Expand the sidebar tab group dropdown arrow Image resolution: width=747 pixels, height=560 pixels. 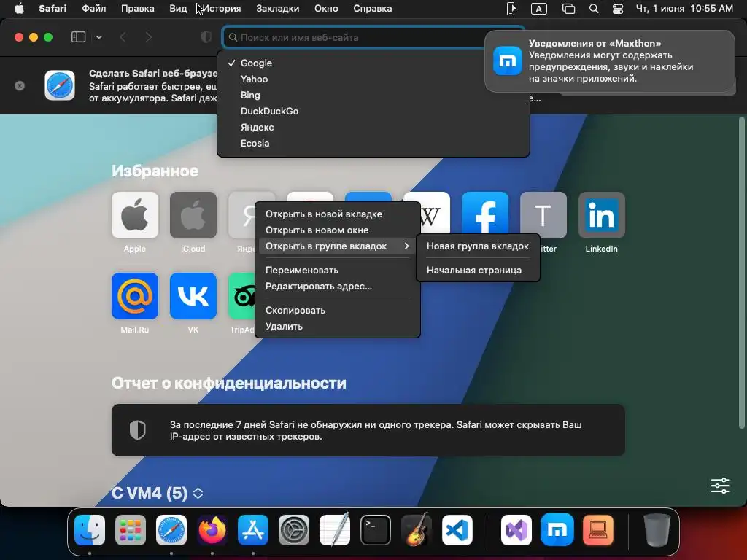(98, 37)
